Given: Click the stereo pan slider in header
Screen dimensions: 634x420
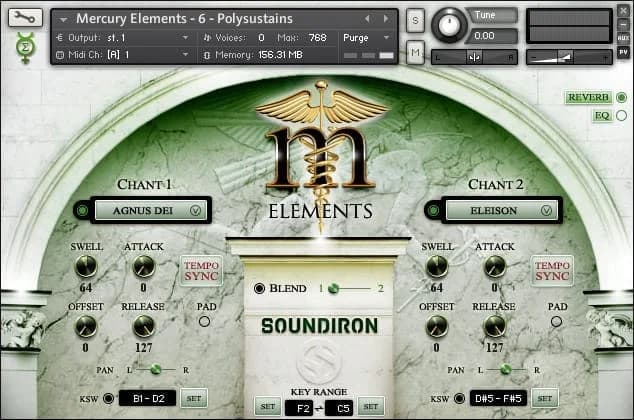Looking at the screenshot, I should coord(474,57).
